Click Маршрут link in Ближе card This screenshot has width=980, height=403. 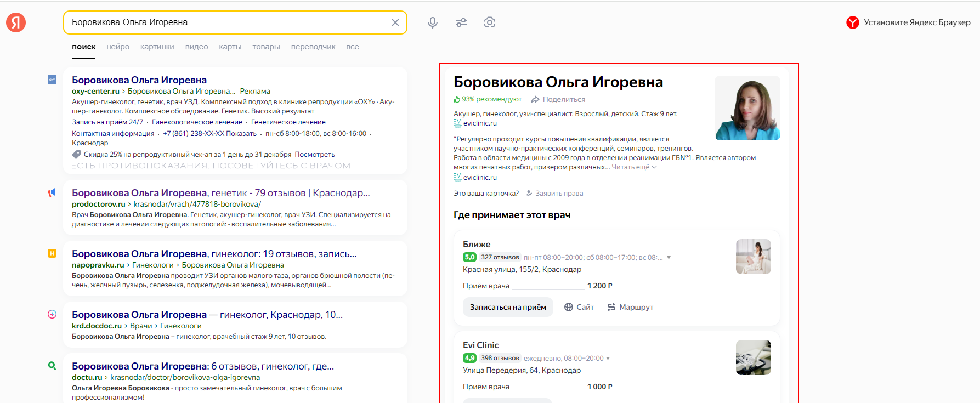pos(636,307)
